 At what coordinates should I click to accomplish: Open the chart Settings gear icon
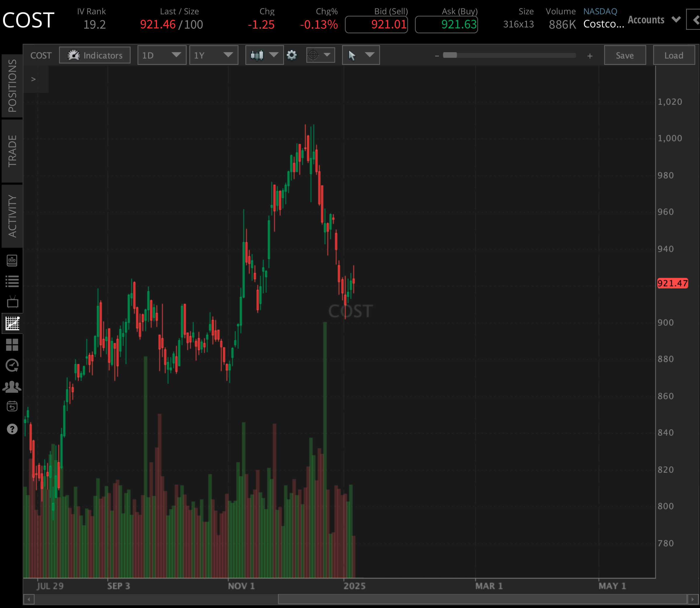(x=292, y=55)
